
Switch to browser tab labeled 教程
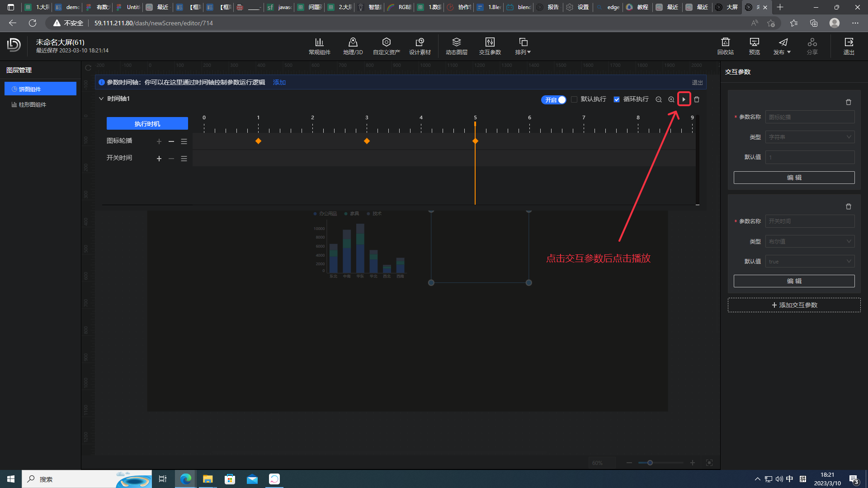637,7
